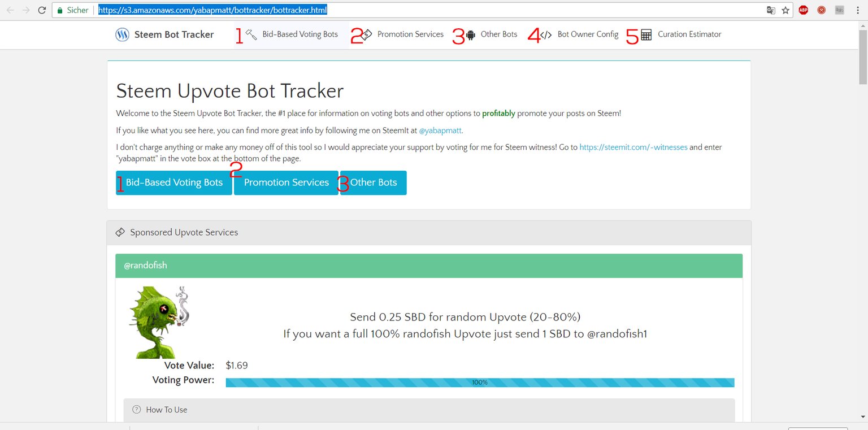Open the translate page icon in address bar
868x430 pixels.
click(x=770, y=10)
